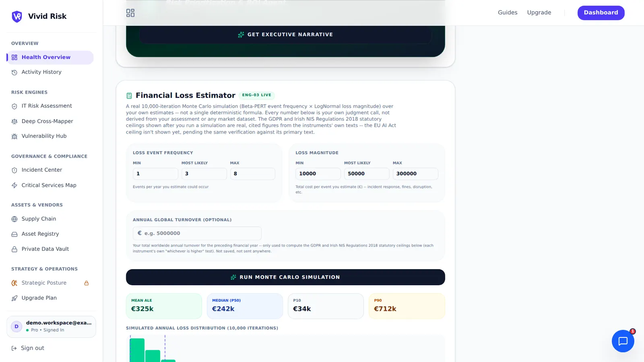
Task: Click the Dashboard button
Action: [x=601, y=13]
